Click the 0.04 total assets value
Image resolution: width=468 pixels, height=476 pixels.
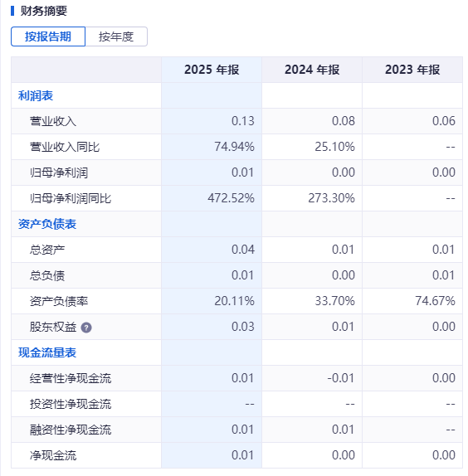click(242, 250)
